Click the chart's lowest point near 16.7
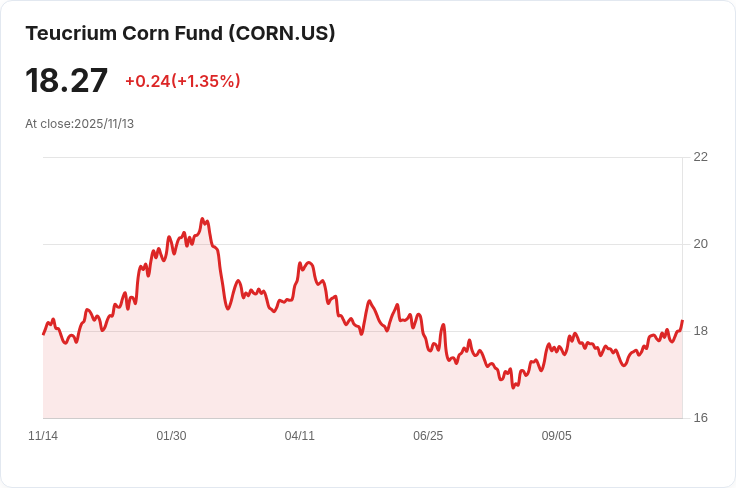Image resolution: width=736 pixels, height=488 pixels. [513, 388]
